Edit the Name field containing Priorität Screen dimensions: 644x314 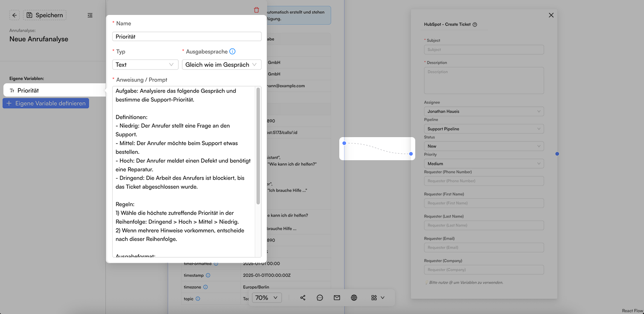click(x=187, y=37)
